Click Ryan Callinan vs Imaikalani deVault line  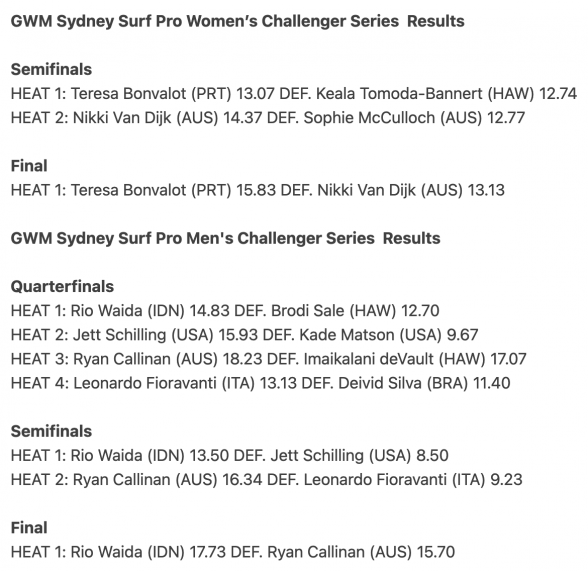pos(268,359)
